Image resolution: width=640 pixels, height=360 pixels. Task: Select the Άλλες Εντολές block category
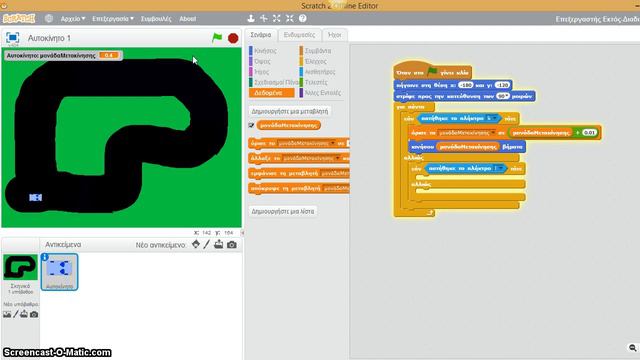(322, 93)
